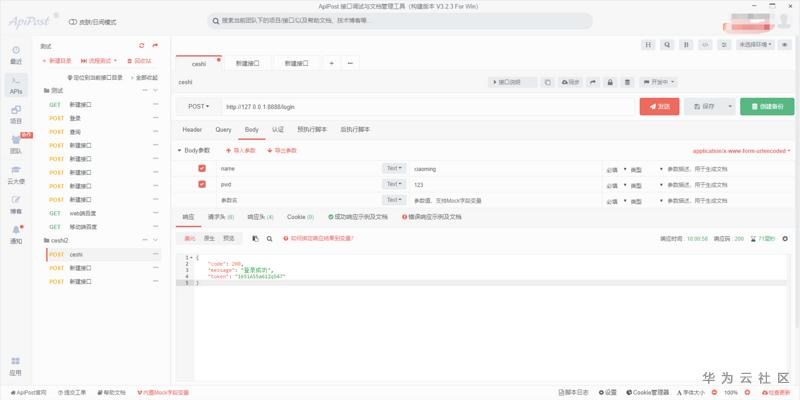Open the POST request method dropdown
The width and height of the screenshot is (800, 400).
(x=198, y=107)
